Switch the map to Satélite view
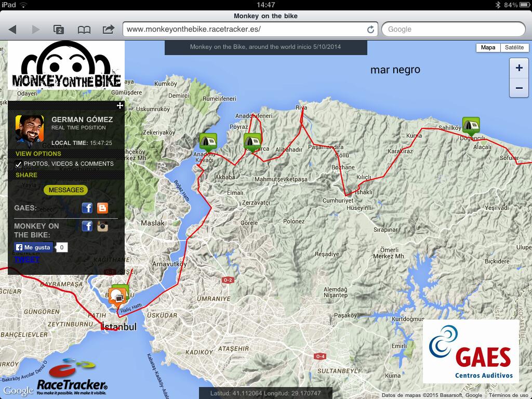 point(514,47)
